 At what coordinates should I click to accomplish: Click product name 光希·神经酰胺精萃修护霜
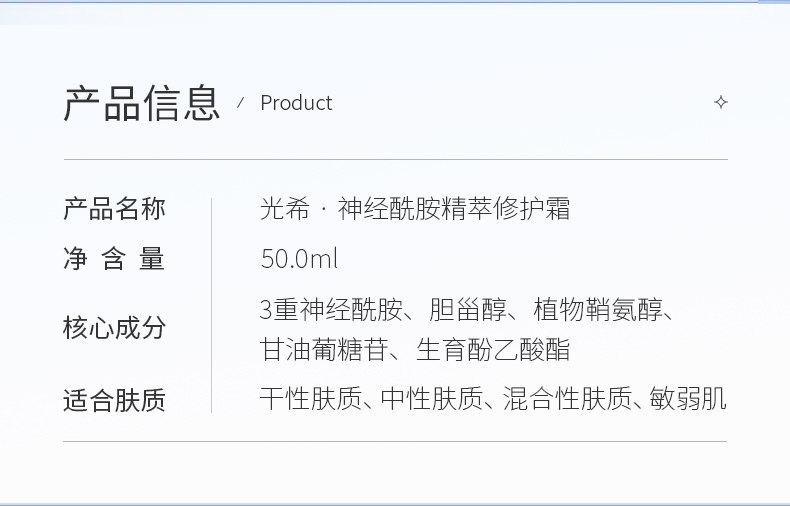pyautogui.click(x=414, y=209)
